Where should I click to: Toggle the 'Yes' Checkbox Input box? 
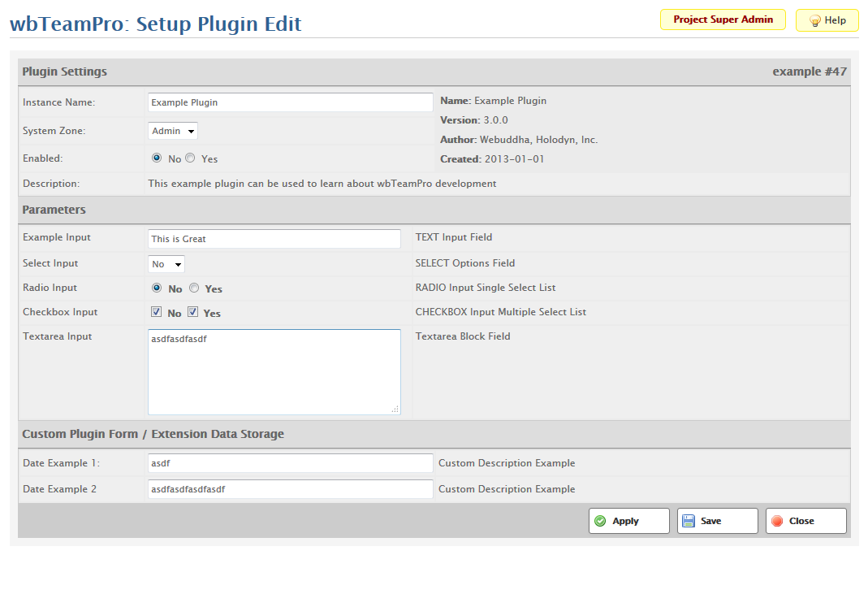tap(193, 312)
